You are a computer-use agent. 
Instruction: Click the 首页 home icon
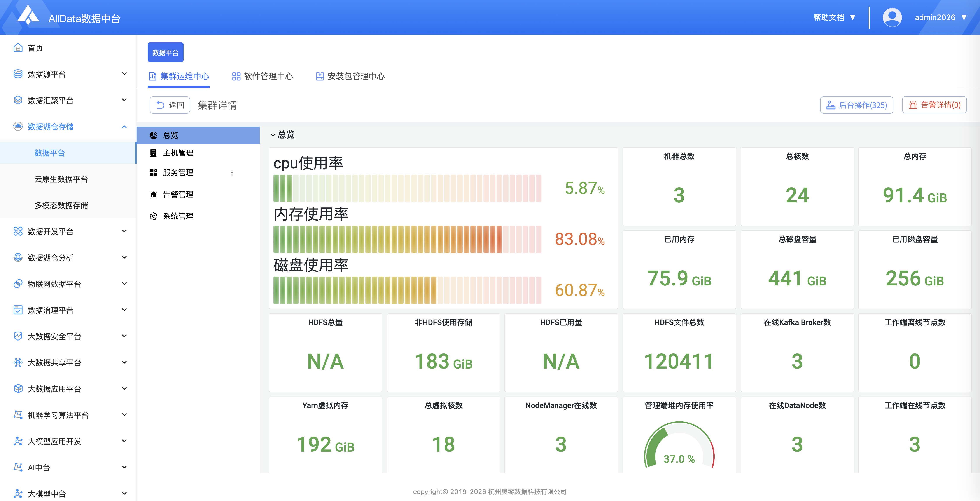[18, 48]
